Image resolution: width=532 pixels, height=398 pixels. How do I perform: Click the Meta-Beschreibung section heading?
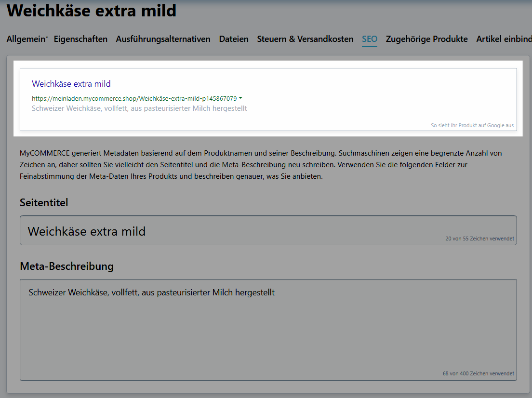click(x=66, y=266)
